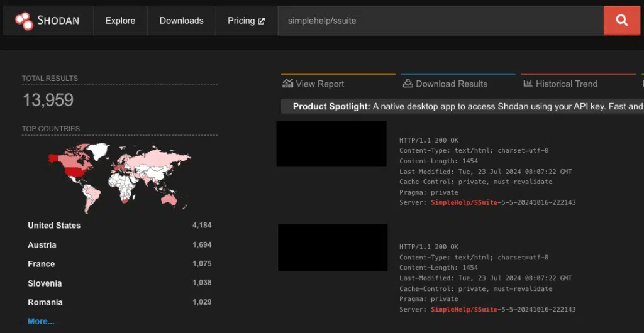Filter results by France
Screen dimensions: 644x333
pos(41,264)
